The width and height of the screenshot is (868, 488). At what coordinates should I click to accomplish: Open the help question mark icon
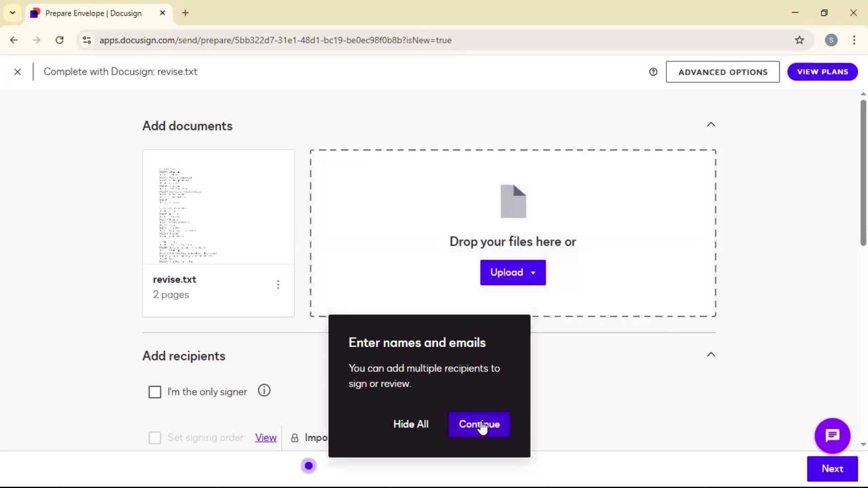[x=653, y=72]
